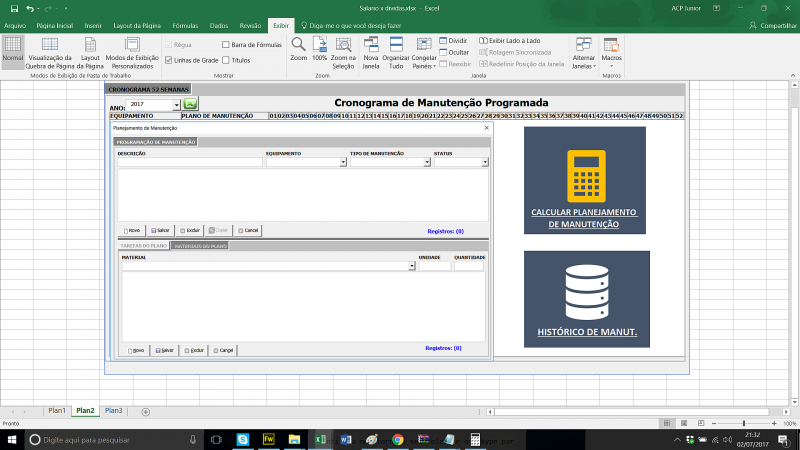Click Zoom na Seleção icon
The image size is (800, 450).
(x=344, y=46)
